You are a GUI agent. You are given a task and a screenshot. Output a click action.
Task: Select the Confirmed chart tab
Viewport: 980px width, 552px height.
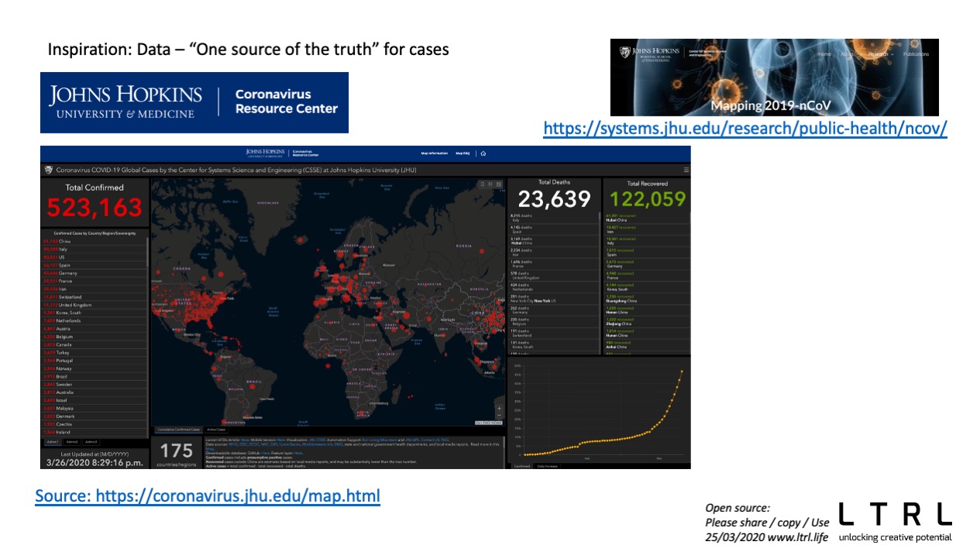click(523, 466)
